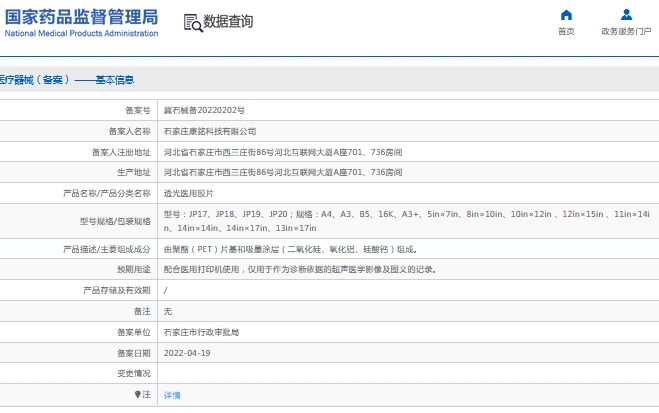This screenshot has width=659, height=413.
Task: Click the 数据查询 search document icon
Action: click(193, 23)
